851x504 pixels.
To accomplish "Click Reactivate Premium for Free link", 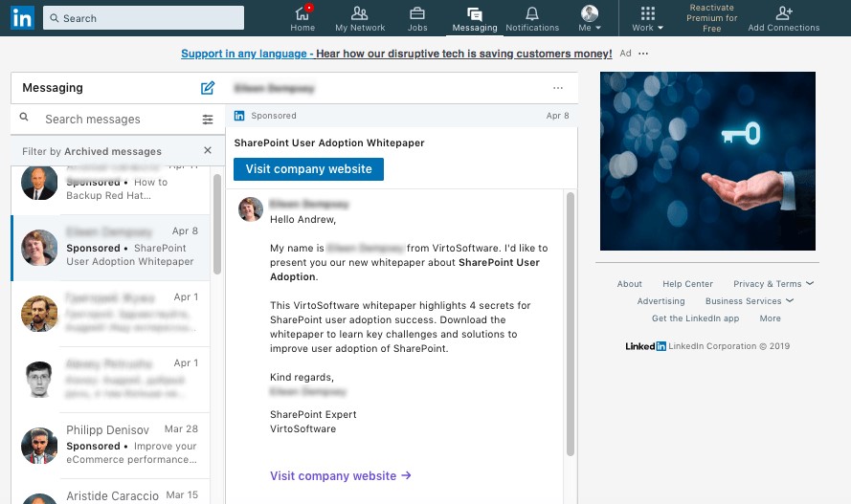I will (711, 18).
